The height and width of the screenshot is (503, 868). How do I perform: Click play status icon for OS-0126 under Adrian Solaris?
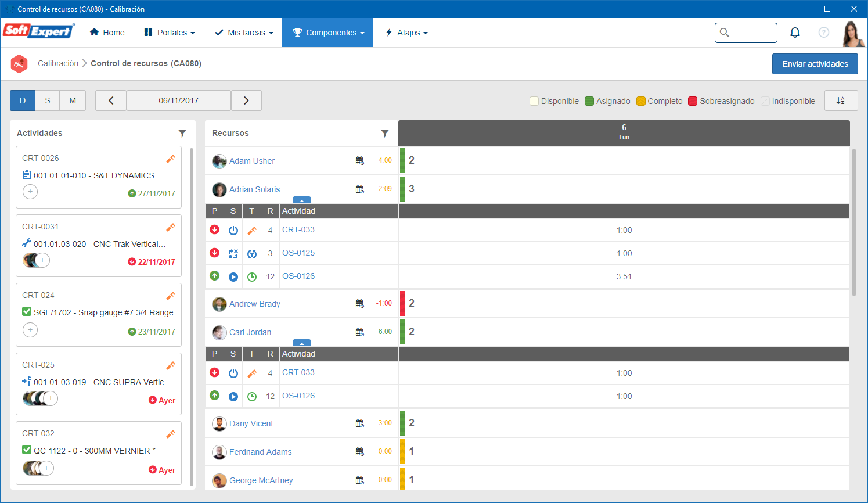tap(233, 276)
